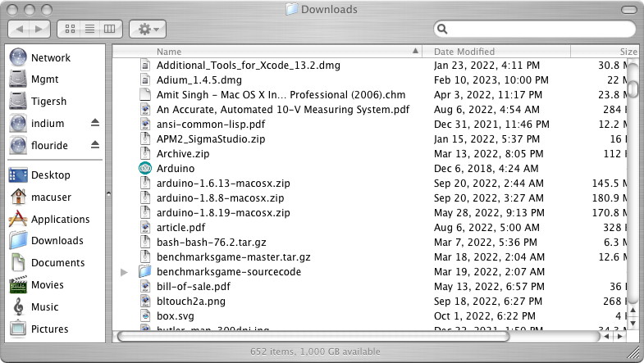Select arduino-1.6.13-macosx.zip
The image size is (644, 363).
(223, 184)
